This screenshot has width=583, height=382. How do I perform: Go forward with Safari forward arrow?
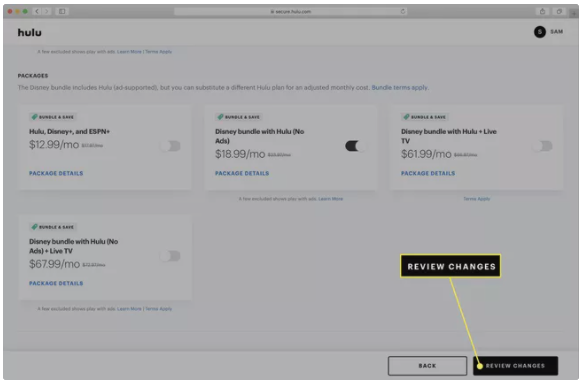click(47, 12)
